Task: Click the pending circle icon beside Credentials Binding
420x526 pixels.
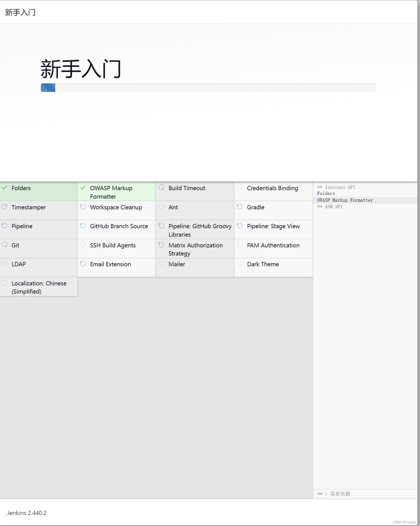Action: coord(240,188)
